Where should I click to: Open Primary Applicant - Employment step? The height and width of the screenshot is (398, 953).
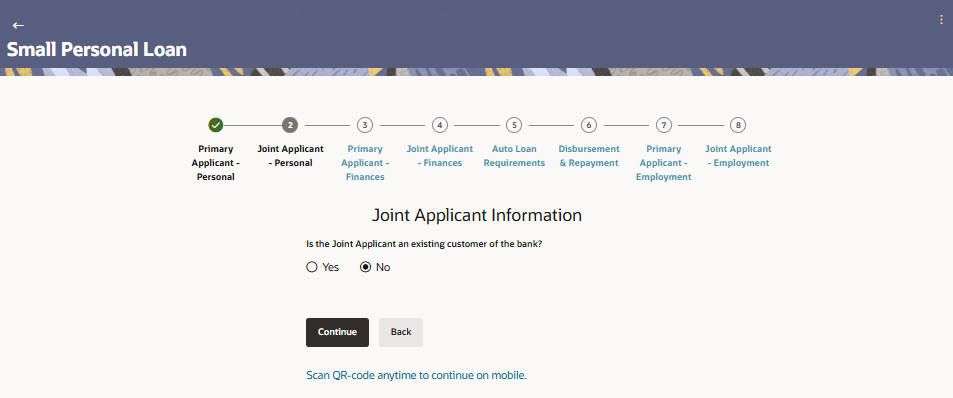point(663,163)
